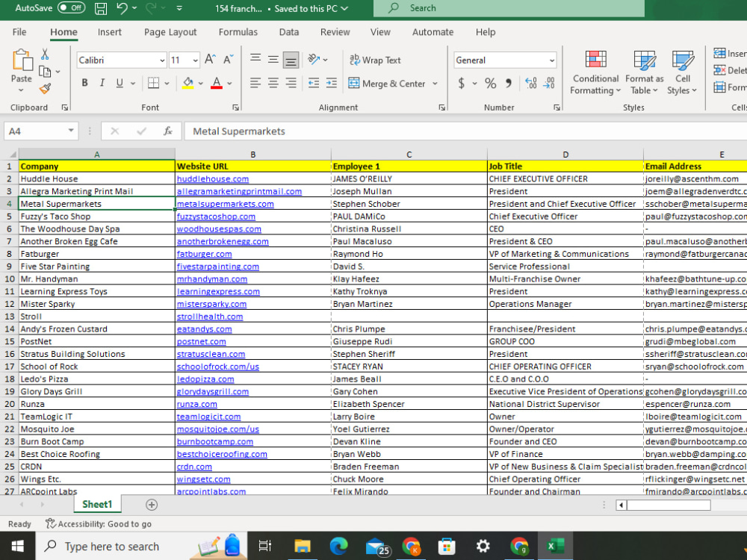Toggle Wrap Text
Image resolution: width=747 pixels, height=560 pixels.
[x=376, y=60]
